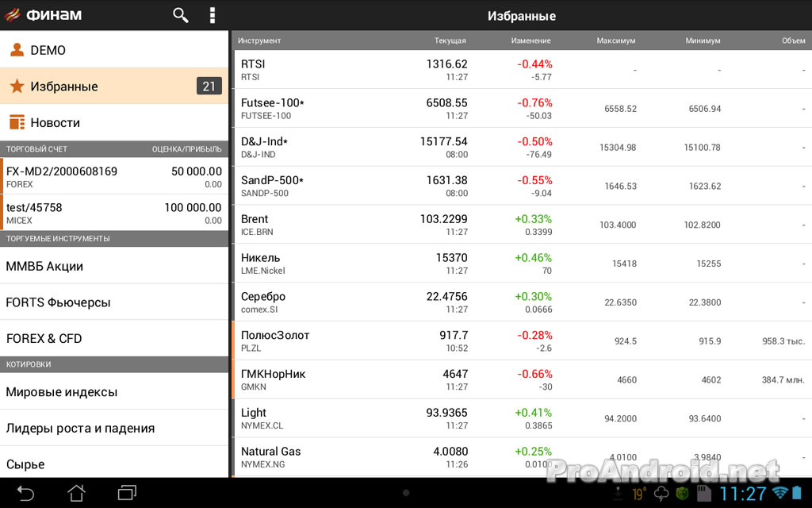Tap the Избранные page title
This screenshot has width=812, height=508.
click(522, 16)
